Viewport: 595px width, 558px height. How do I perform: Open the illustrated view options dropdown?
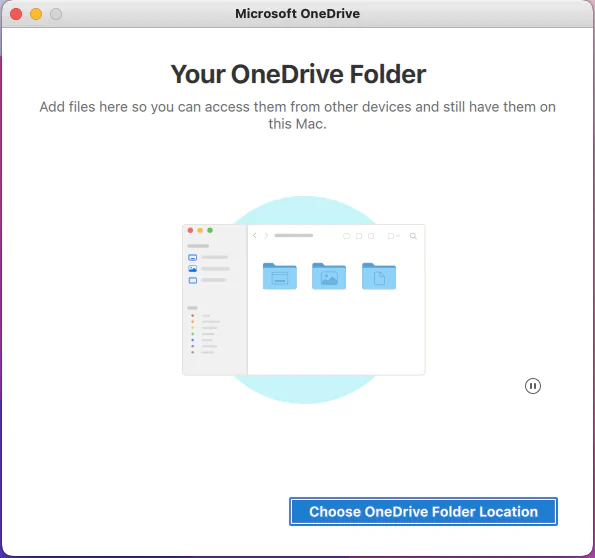(x=394, y=236)
